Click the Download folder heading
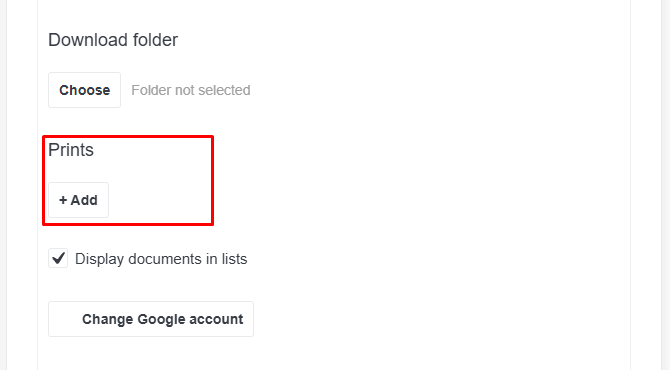670x370 pixels. click(x=113, y=40)
